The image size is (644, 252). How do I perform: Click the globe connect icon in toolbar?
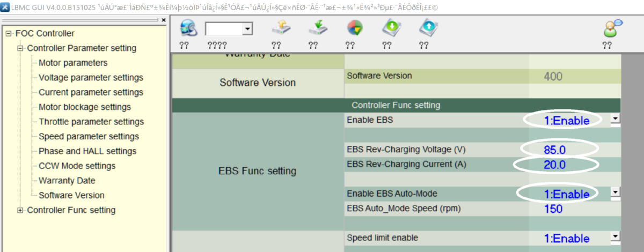(189, 28)
